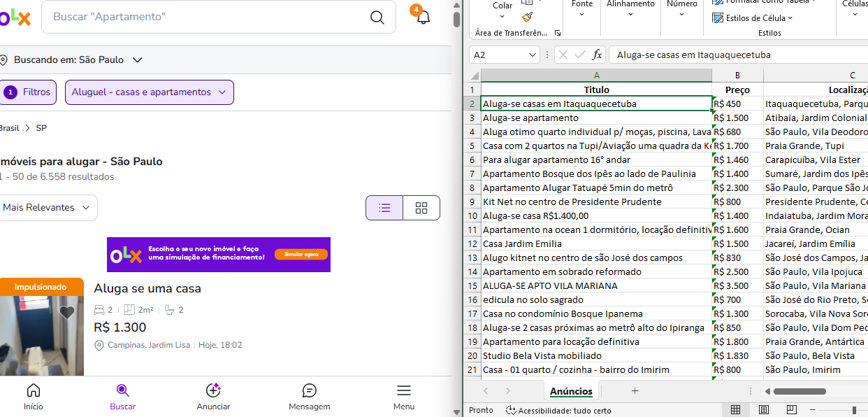Adjust the Excel zoom slider
Screen dimensions: 868x417
[853, 410]
